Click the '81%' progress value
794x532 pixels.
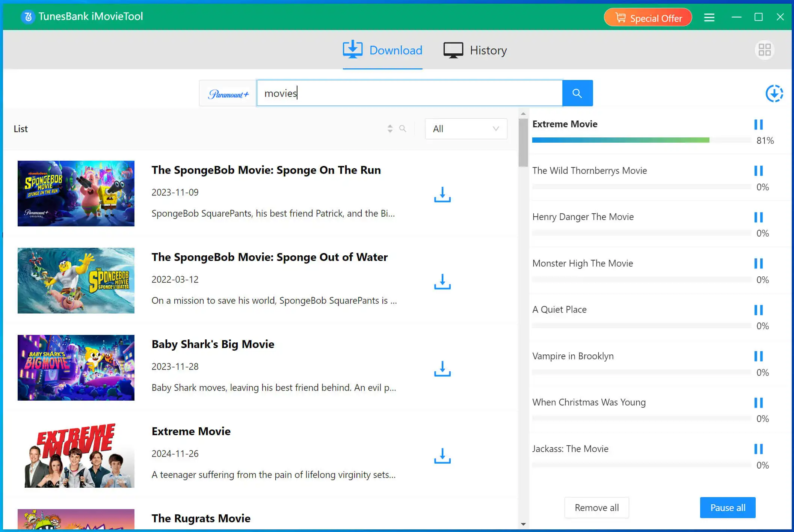coord(765,140)
